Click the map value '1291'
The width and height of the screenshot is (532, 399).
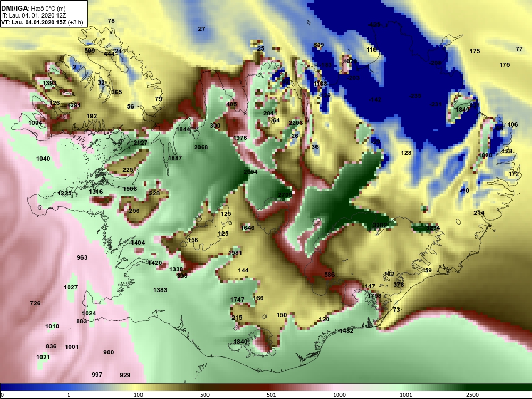tap(74, 105)
